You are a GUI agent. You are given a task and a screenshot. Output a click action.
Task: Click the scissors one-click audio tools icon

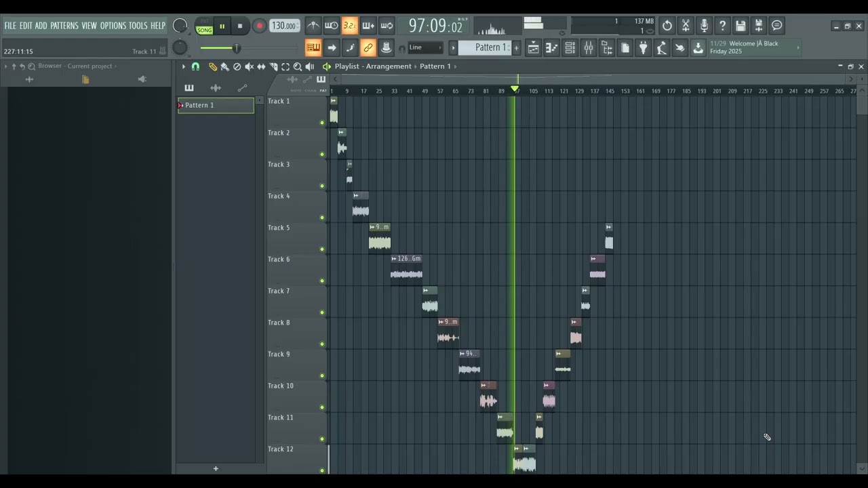[686, 26]
